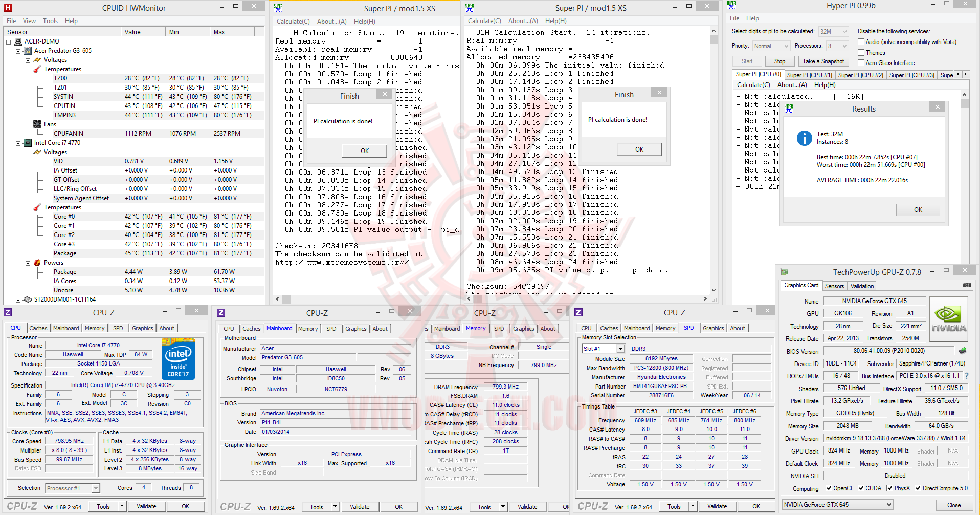Switch to the Validation tab in GPU-Z
The height and width of the screenshot is (515, 980).
click(862, 286)
